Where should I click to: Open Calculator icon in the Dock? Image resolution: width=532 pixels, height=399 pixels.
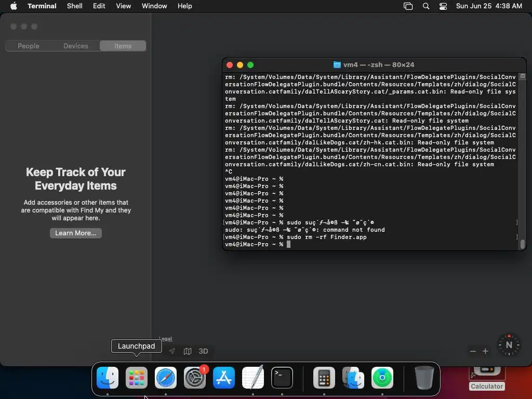[x=324, y=378]
